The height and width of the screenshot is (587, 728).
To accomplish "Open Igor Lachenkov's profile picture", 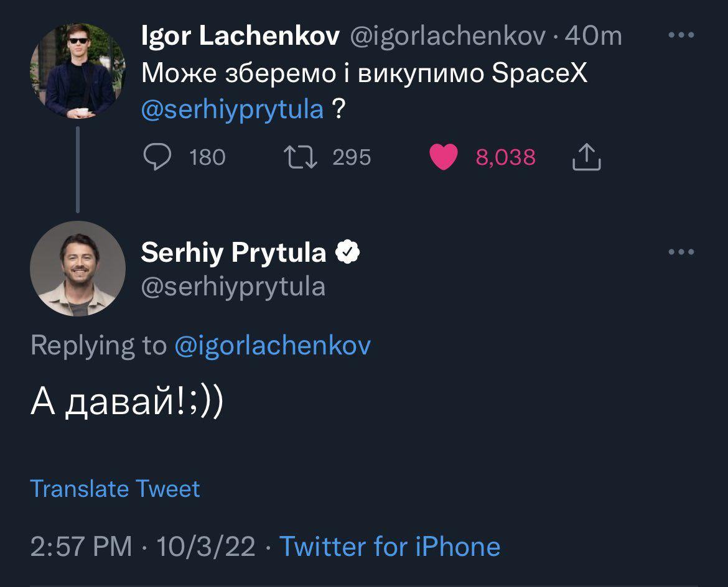I will click(x=78, y=72).
